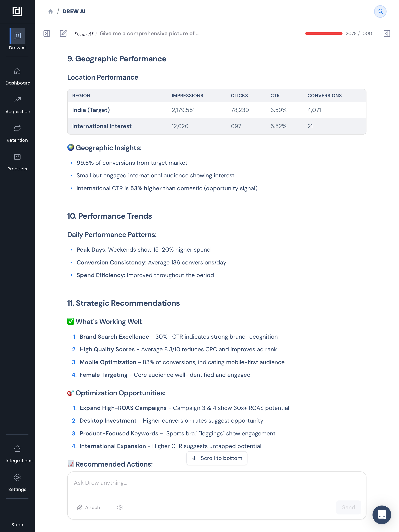Toggle the left chat history panel

47,33
